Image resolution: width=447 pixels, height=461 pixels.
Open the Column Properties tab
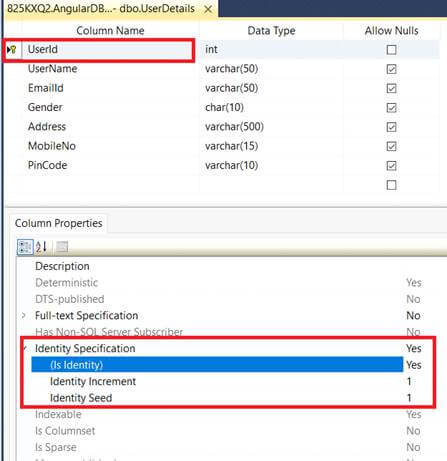click(x=58, y=223)
